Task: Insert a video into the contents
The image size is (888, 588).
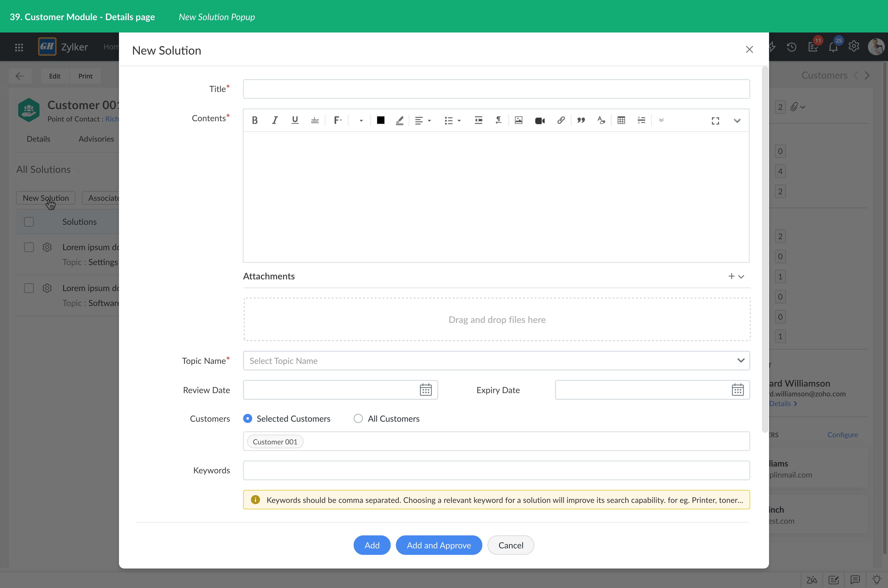Action: [x=540, y=121]
